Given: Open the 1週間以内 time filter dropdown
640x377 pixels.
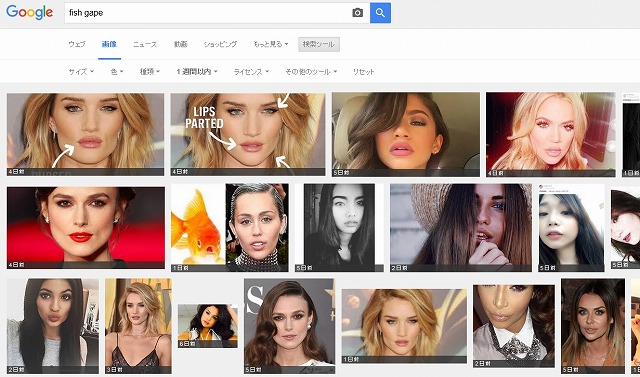Looking at the screenshot, I should click(x=197, y=72).
